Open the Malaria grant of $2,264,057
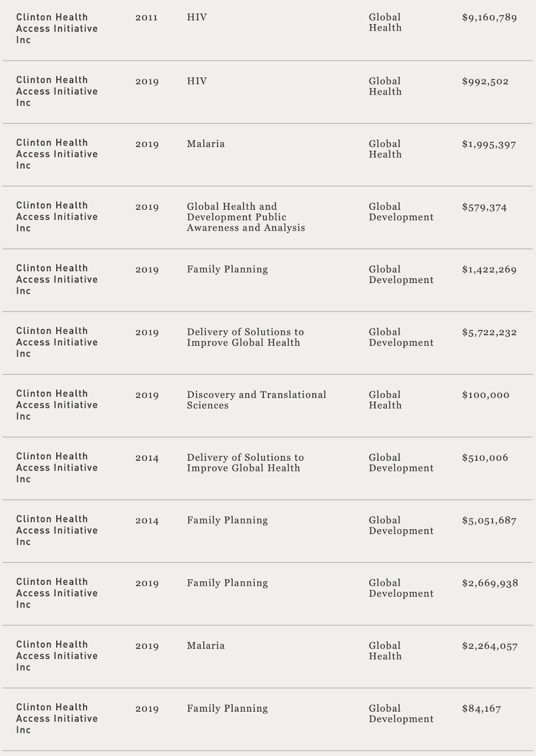Screen dimensions: 536x756 (268, 657)
